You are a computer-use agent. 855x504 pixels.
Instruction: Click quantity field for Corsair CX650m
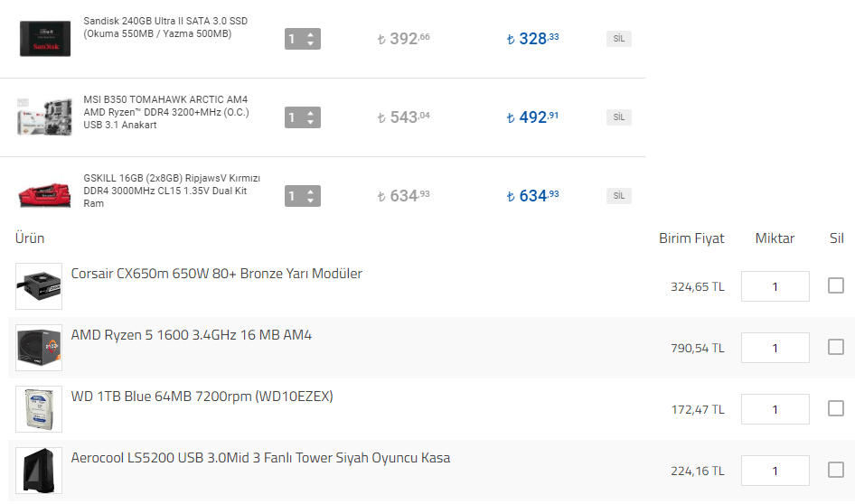[x=775, y=286]
